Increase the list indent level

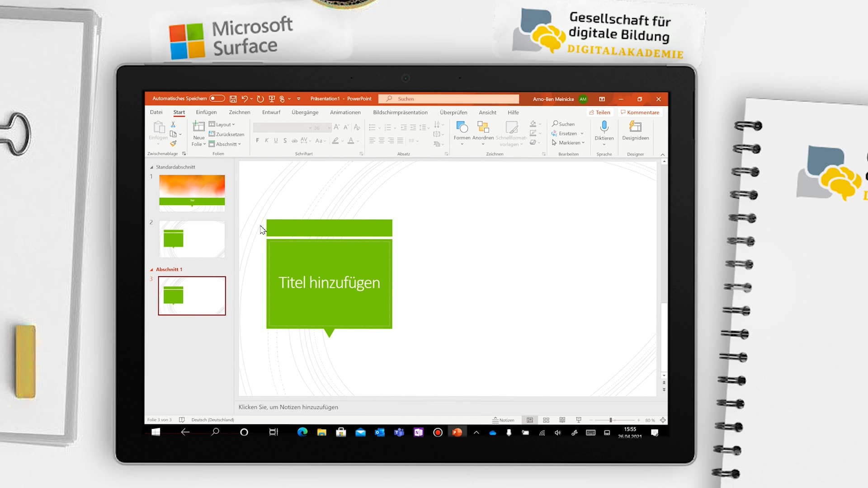point(413,128)
